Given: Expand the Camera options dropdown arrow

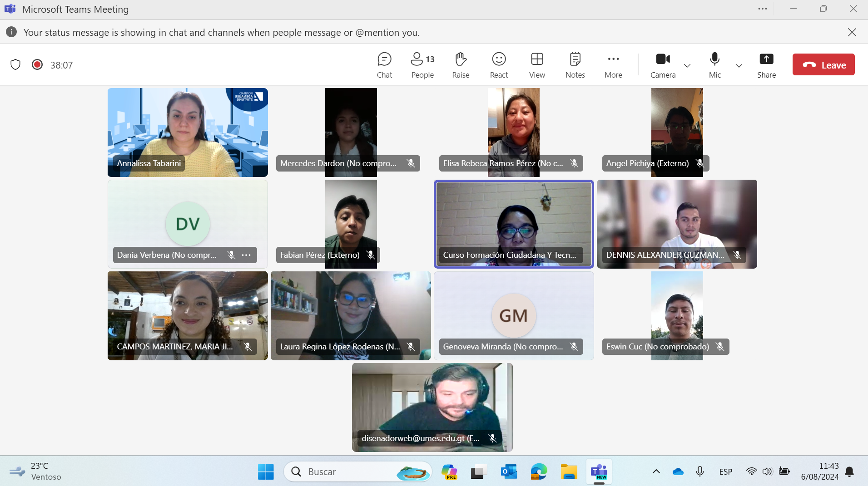Looking at the screenshot, I should pyautogui.click(x=687, y=66).
